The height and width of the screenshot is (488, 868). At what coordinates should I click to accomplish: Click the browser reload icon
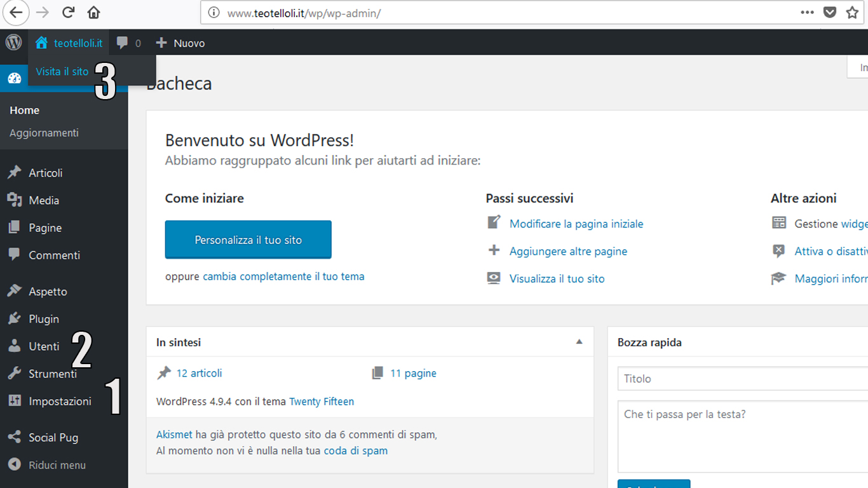[69, 13]
